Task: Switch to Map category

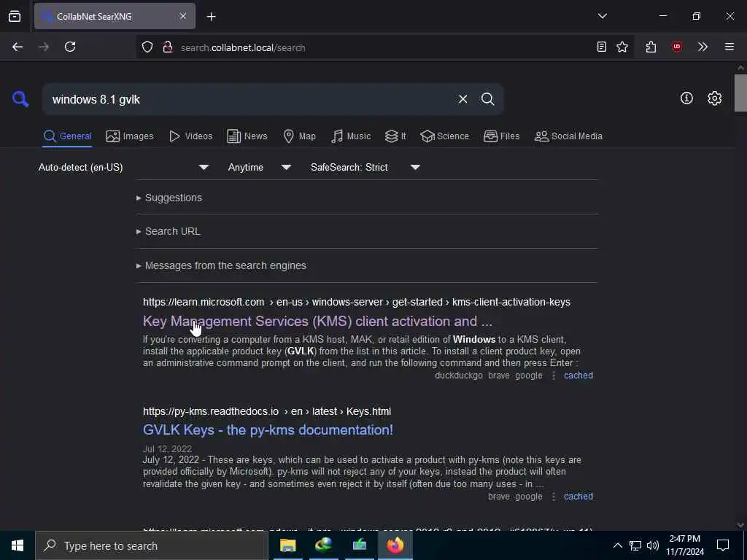Action: click(299, 136)
